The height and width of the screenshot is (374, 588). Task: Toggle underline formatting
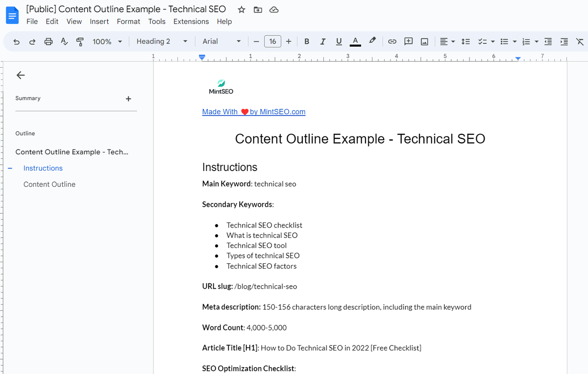click(339, 42)
